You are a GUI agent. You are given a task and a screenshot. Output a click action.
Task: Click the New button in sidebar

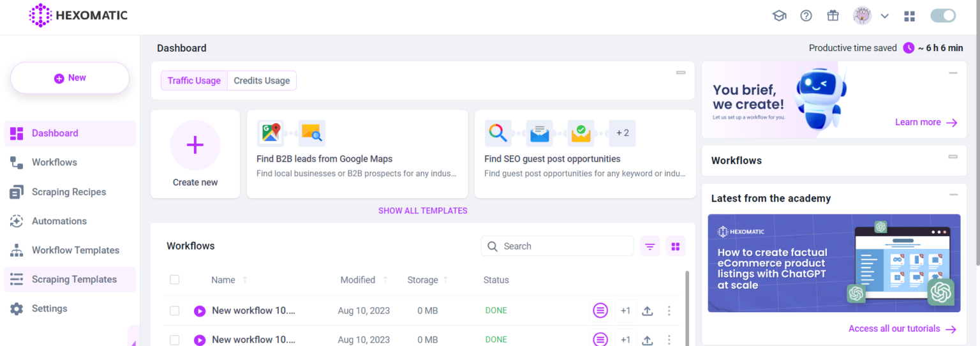pos(70,78)
